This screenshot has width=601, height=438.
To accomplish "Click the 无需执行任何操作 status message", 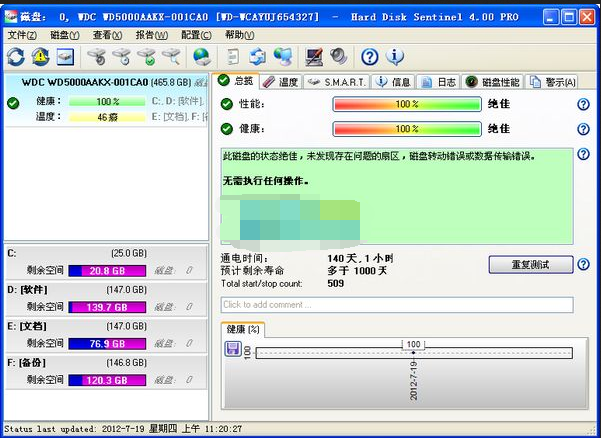I will pos(266,180).
